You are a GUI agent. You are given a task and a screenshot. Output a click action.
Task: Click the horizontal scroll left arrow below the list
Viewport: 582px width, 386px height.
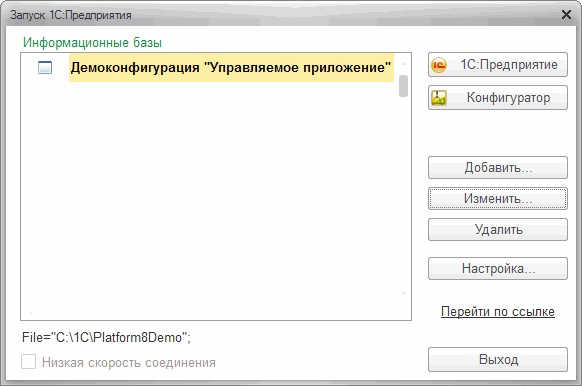pyautogui.click(x=31, y=313)
